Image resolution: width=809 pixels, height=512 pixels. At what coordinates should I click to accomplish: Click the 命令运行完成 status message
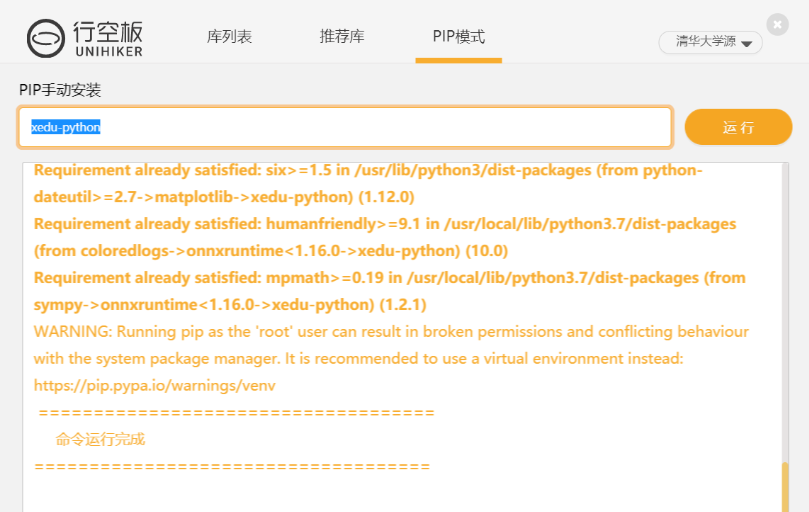100,439
